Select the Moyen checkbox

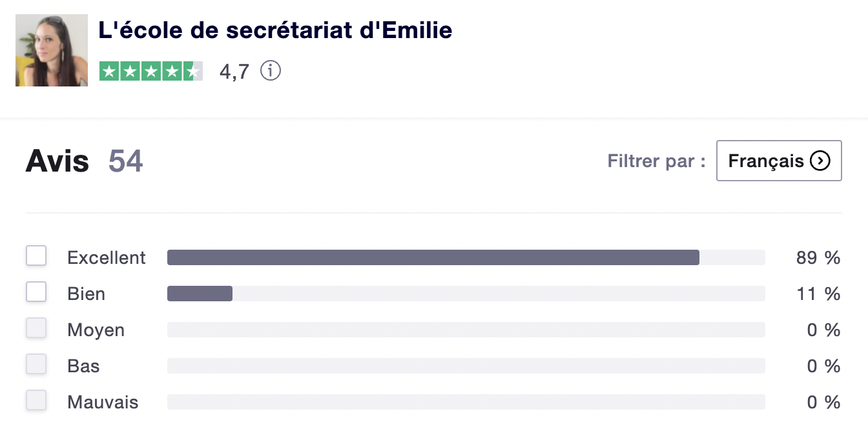36,328
